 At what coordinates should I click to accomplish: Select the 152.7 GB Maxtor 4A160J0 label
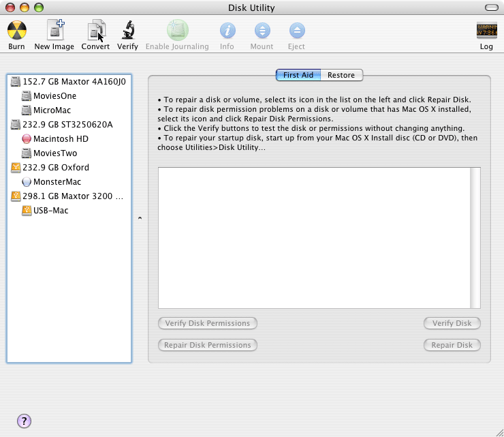click(x=74, y=82)
